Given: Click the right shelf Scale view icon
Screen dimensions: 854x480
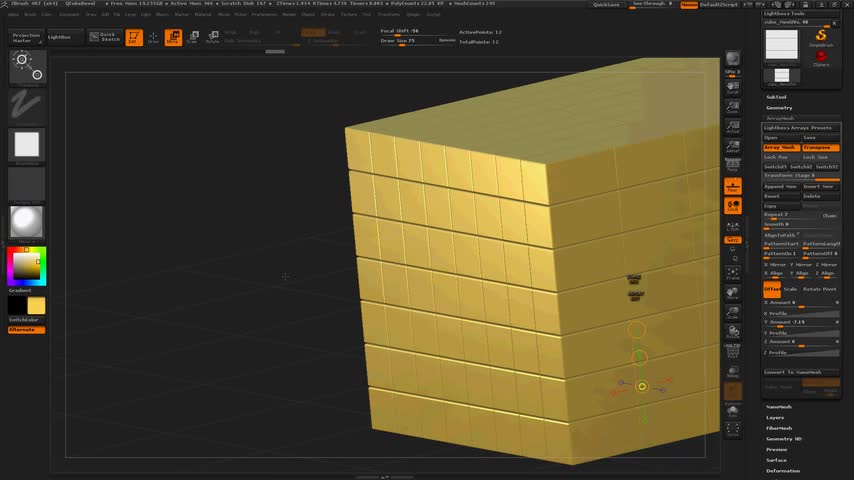Looking at the screenshot, I should (x=733, y=313).
